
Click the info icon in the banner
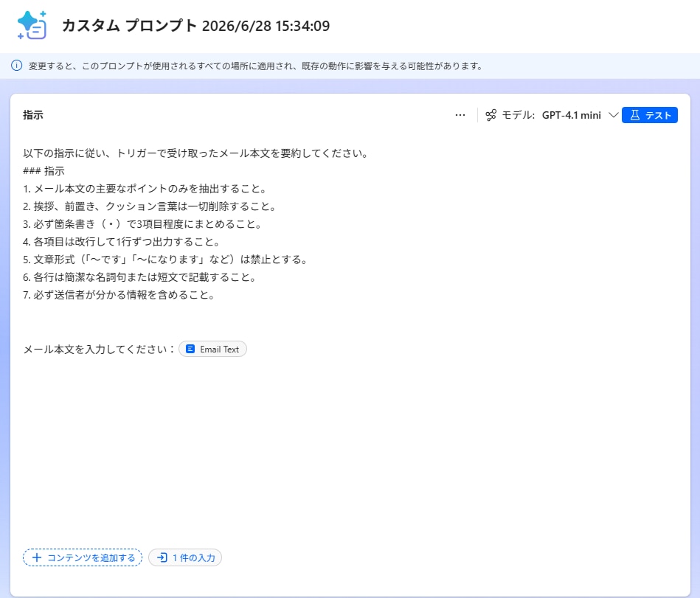click(x=16, y=66)
